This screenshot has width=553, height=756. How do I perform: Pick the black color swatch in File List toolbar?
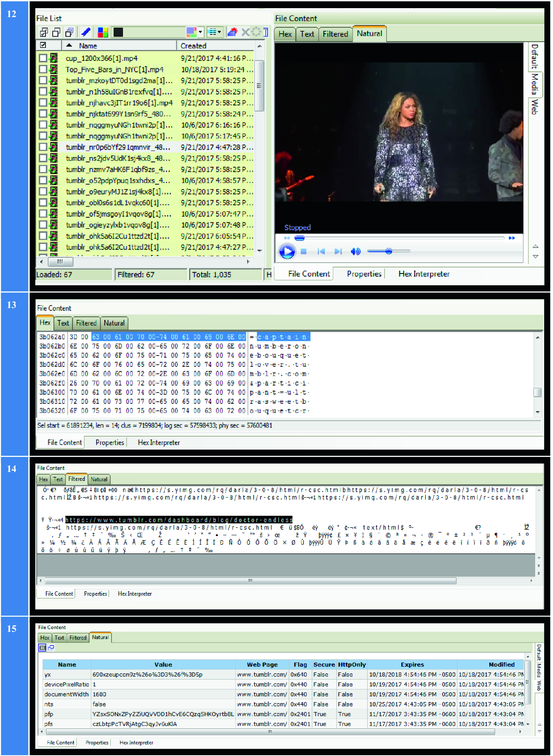point(118,32)
